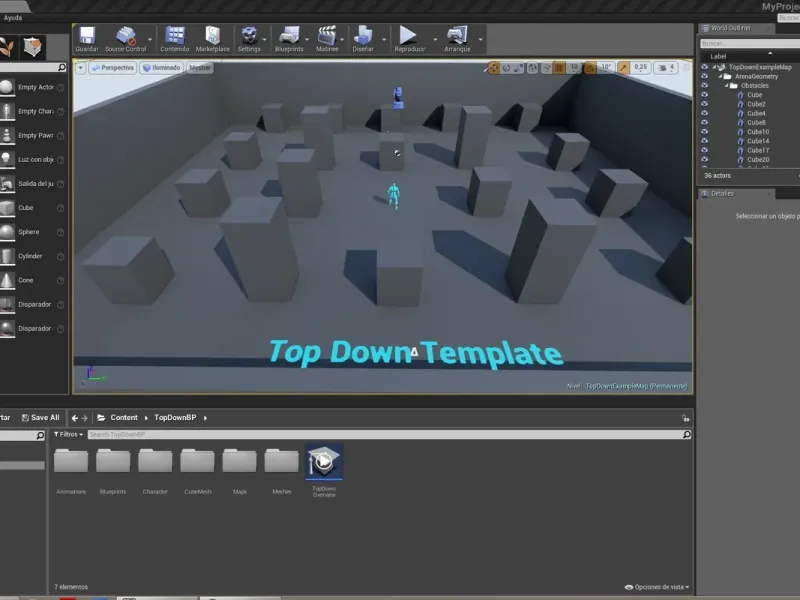The image size is (800, 600).
Task: Select the translate gizmo tool in viewport
Action: [493, 67]
